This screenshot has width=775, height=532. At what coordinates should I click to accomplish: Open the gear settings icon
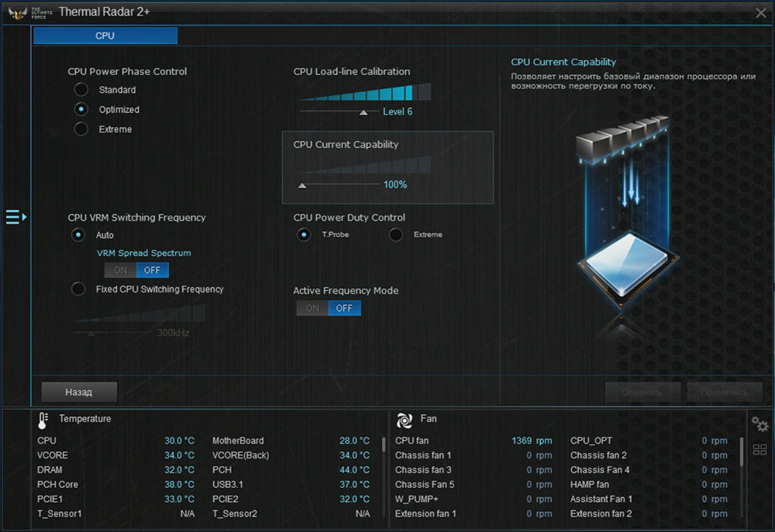tap(759, 424)
